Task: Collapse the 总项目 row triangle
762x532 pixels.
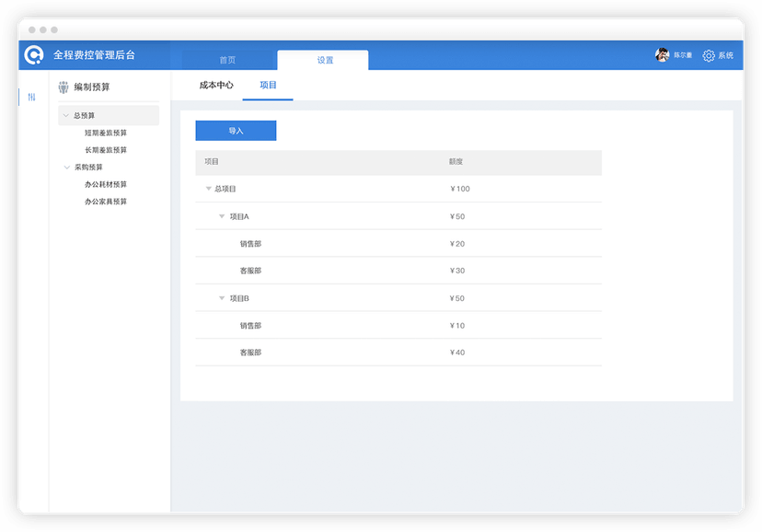Action: pyautogui.click(x=209, y=189)
